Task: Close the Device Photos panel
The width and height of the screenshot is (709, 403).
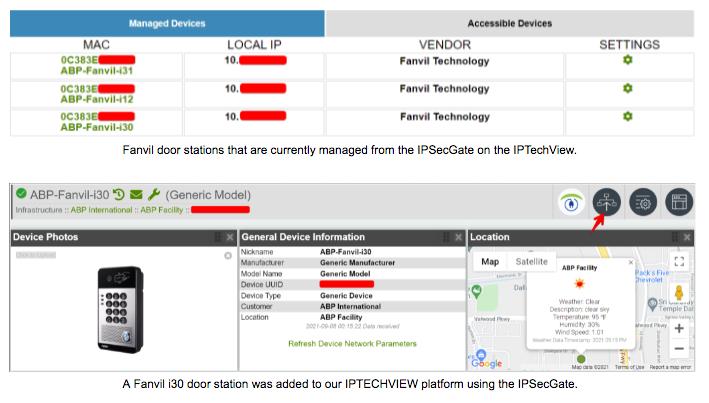Action: (x=230, y=237)
